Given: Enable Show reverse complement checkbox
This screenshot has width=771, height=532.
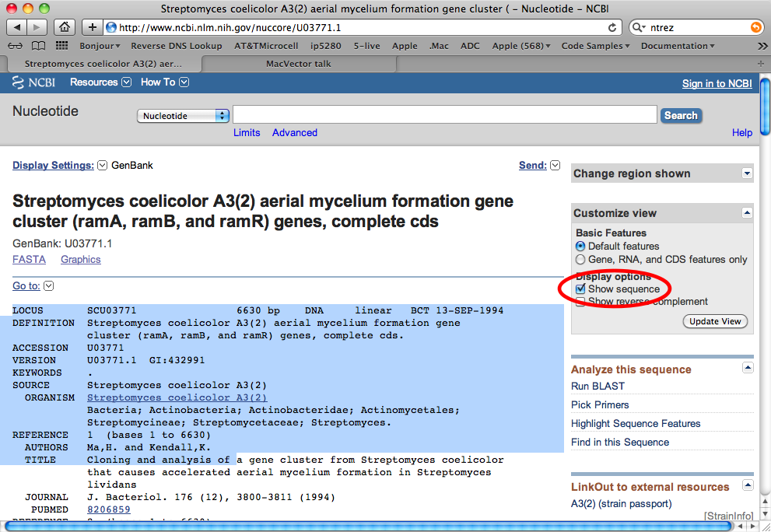Looking at the screenshot, I should (x=580, y=302).
